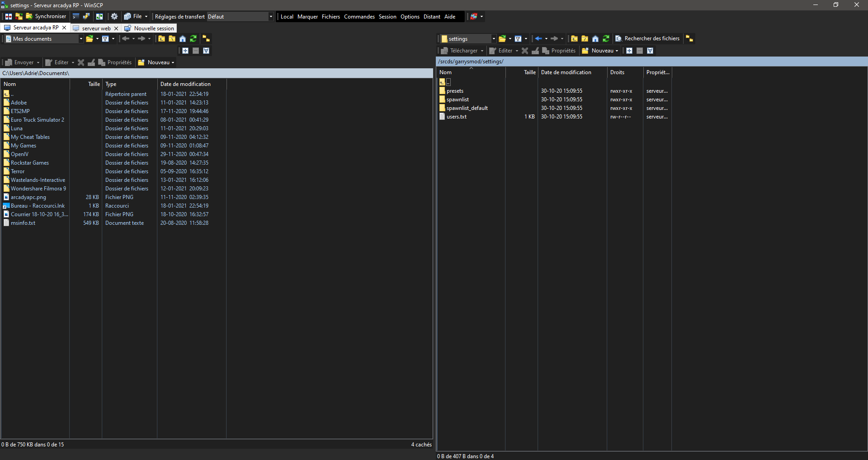Switch to serveur web tab
Viewport: 868px width, 460px height.
tap(96, 28)
